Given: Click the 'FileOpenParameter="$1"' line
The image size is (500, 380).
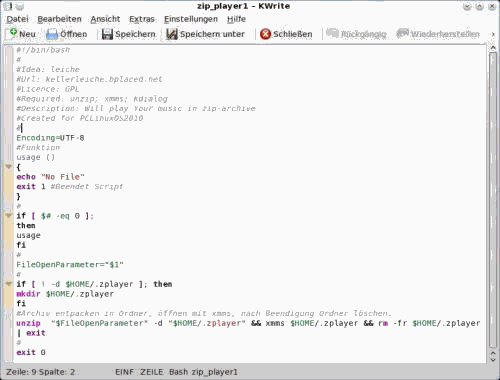Looking at the screenshot, I should coord(70,265).
